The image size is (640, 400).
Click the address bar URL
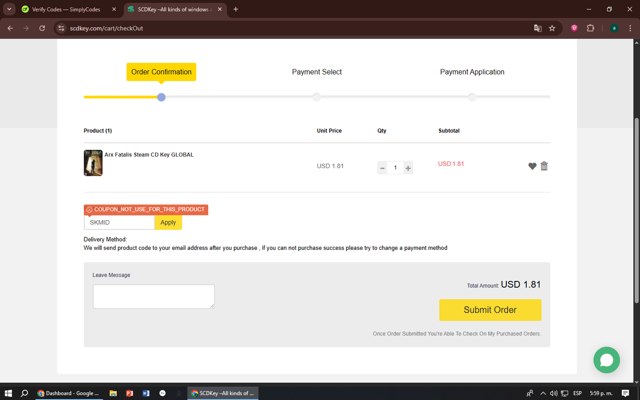click(106, 28)
